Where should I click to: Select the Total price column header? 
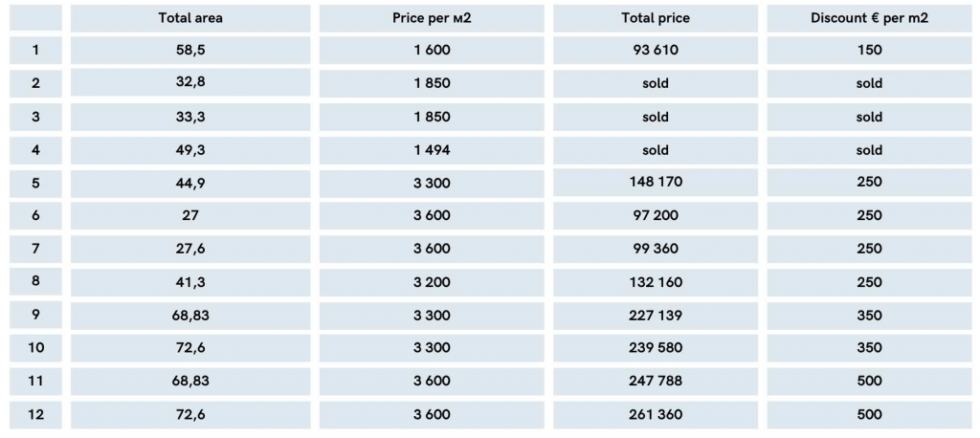coord(656,18)
